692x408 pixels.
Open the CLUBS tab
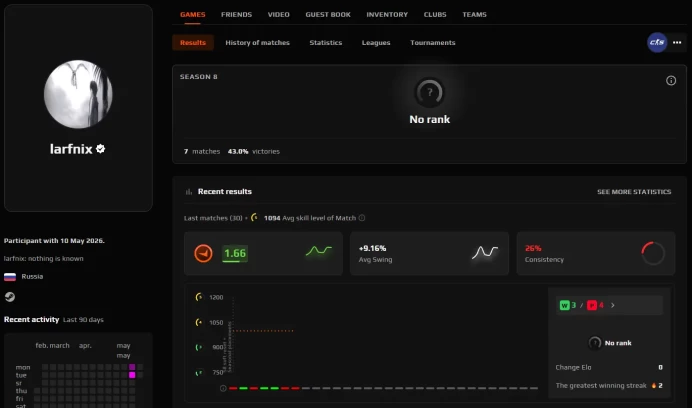[435, 15]
